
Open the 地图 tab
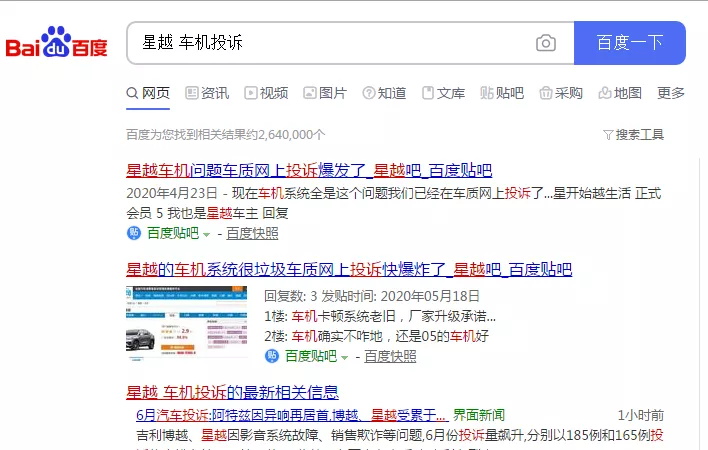click(620, 93)
